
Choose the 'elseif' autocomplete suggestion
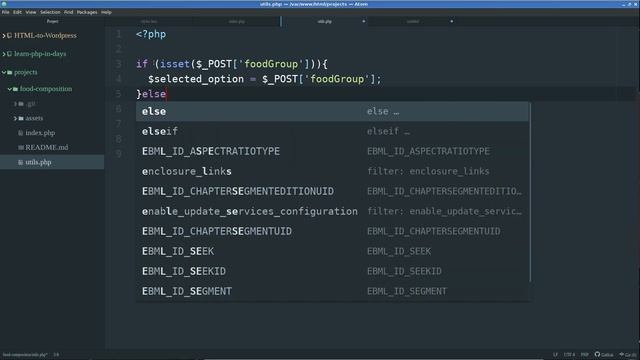(x=332, y=131)
